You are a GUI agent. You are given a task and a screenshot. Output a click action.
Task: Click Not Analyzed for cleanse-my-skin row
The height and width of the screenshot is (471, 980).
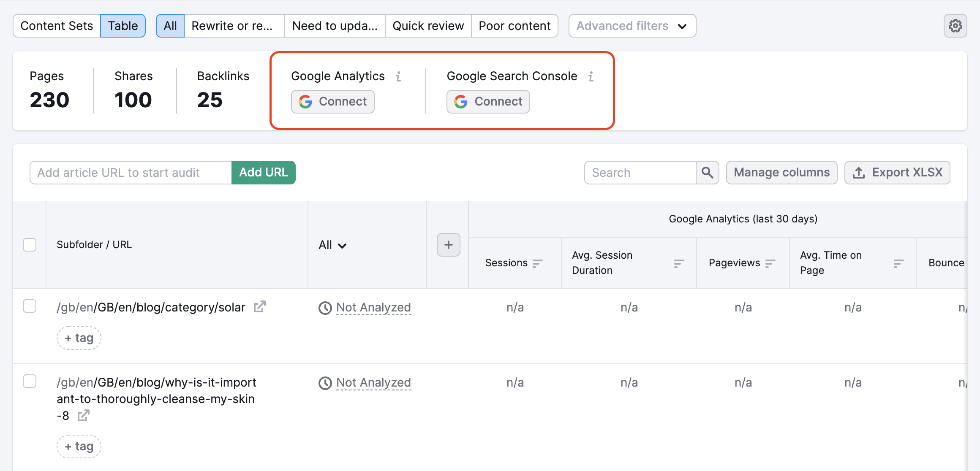click(373, 383)
